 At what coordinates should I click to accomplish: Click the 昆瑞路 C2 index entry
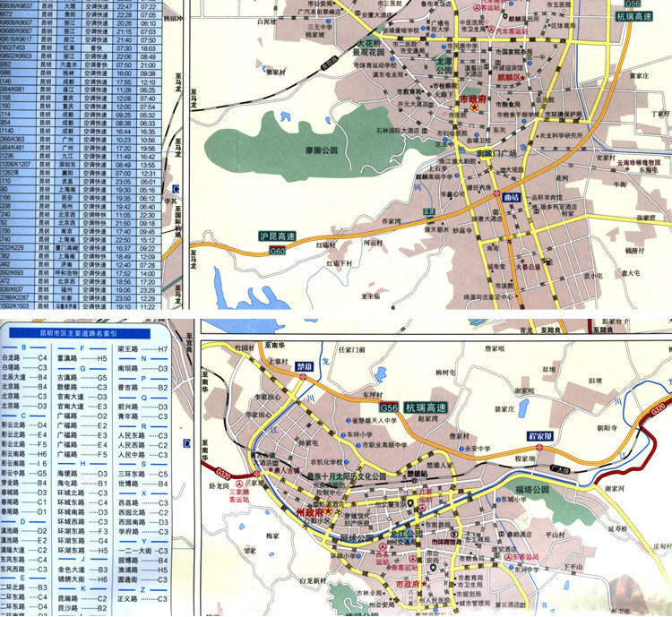(x=82, y=598)
